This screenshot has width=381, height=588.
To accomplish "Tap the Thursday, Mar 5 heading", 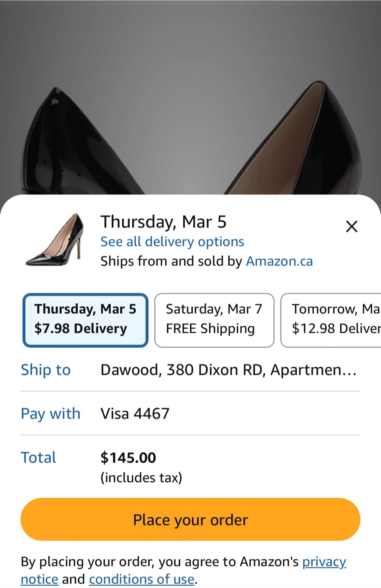I will pos(164,222).
